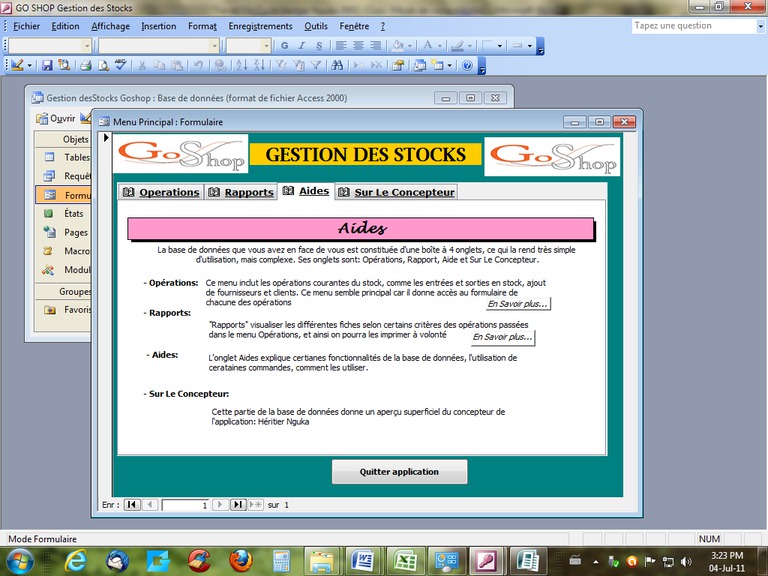Click the record number field in navigation bar
This screenshot has height=576, width=768.
pos(185,505)
